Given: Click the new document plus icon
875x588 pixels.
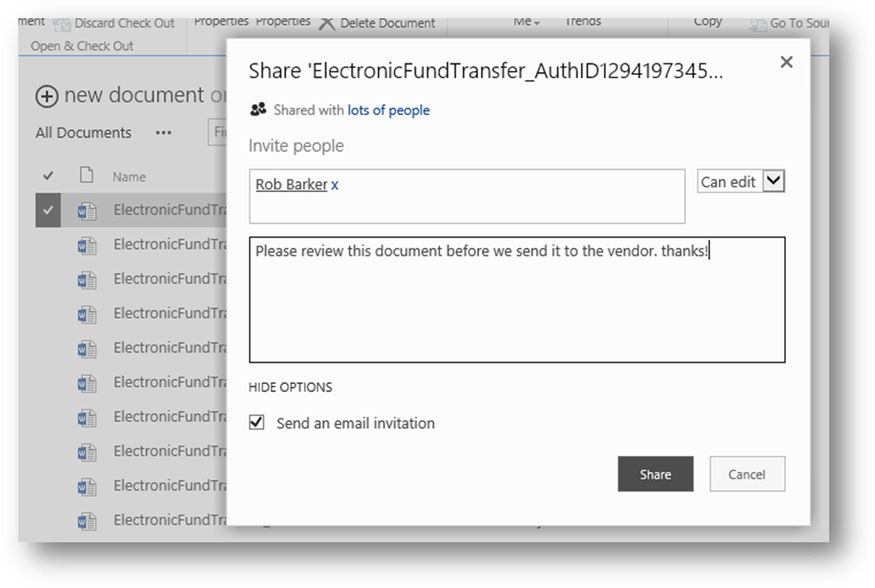Looking at the screenshot, I should coord(47,96).
